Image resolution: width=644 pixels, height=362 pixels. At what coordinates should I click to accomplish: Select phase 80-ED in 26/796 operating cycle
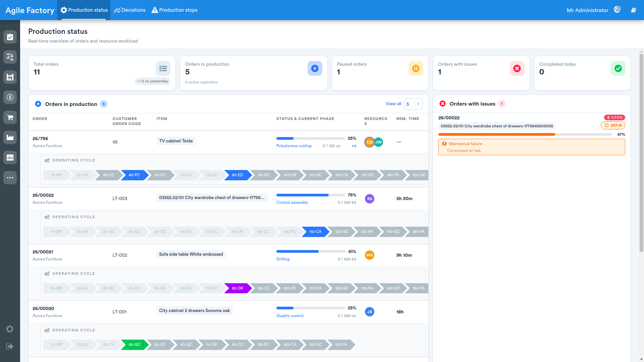tap(237, 175)
